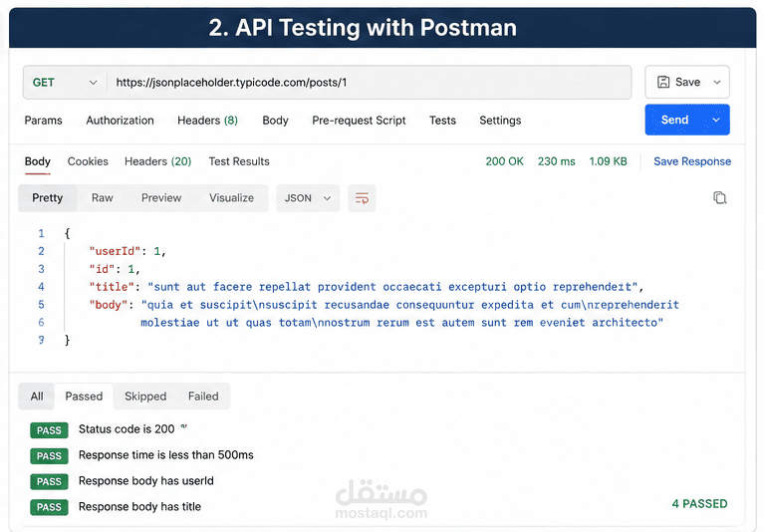The image size is (764, 532).
Task: Click the 230 ms response time
Action: point(557,161)
